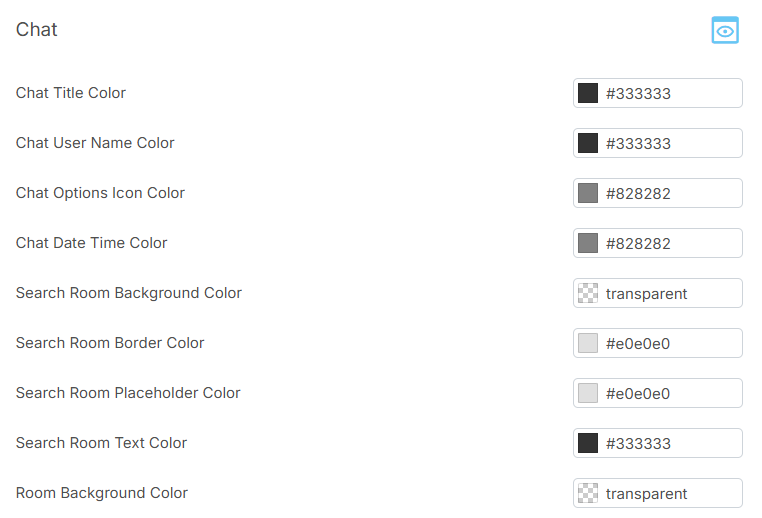Focus the Chat Date Time Color hex input
The width and height of the screenshot is (762, 518).
coord(670,243)
